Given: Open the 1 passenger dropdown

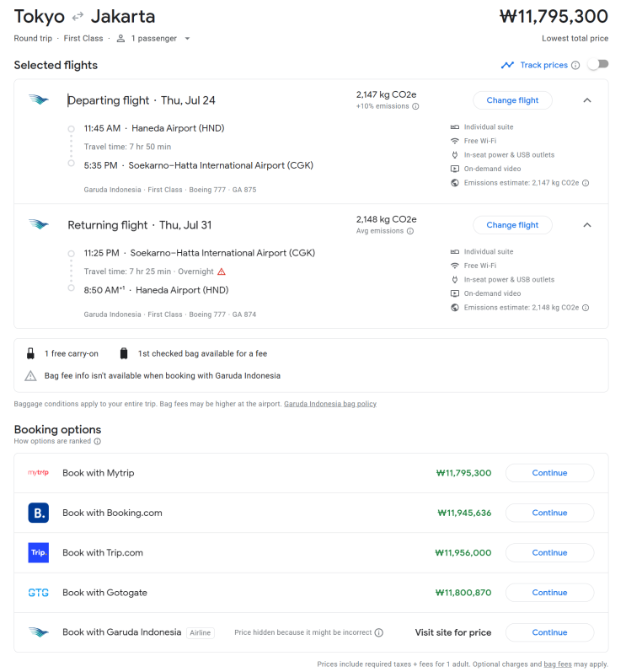Looking at the screenshot, I should [x=153, y=38].
